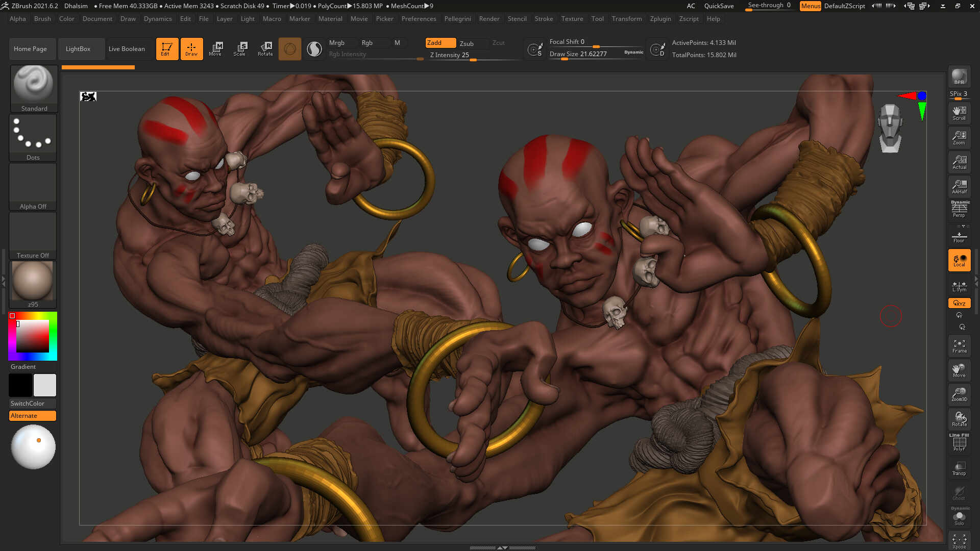This screenshot has height=551, width=980.
Task: Click shift-menus-right arrow icon in title bar
Action: (890, 6)
